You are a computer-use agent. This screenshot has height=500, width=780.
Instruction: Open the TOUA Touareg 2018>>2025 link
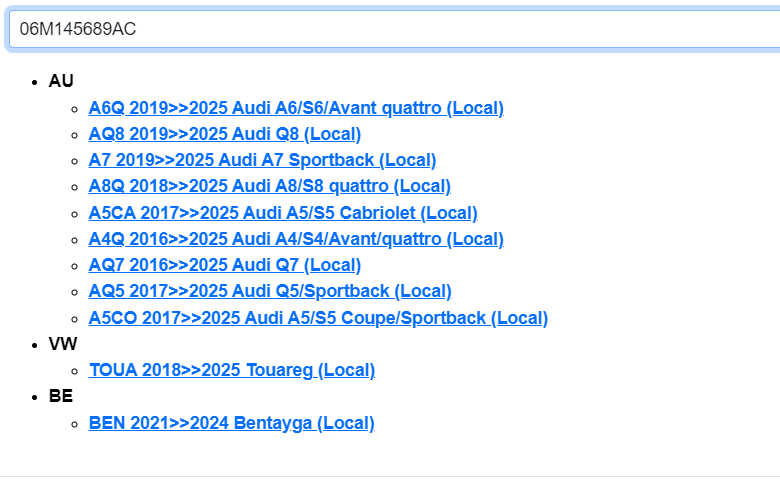pos(231,370)
